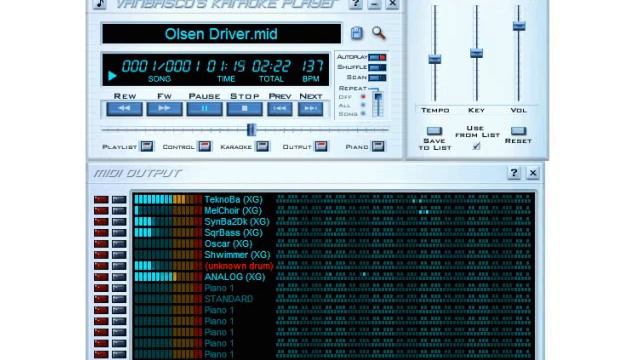Image resolution: width=640 pixels, height=360 pixels.
Task: Click the SynBa2Dk (XG) instrument name
Action: click(237, 222)
